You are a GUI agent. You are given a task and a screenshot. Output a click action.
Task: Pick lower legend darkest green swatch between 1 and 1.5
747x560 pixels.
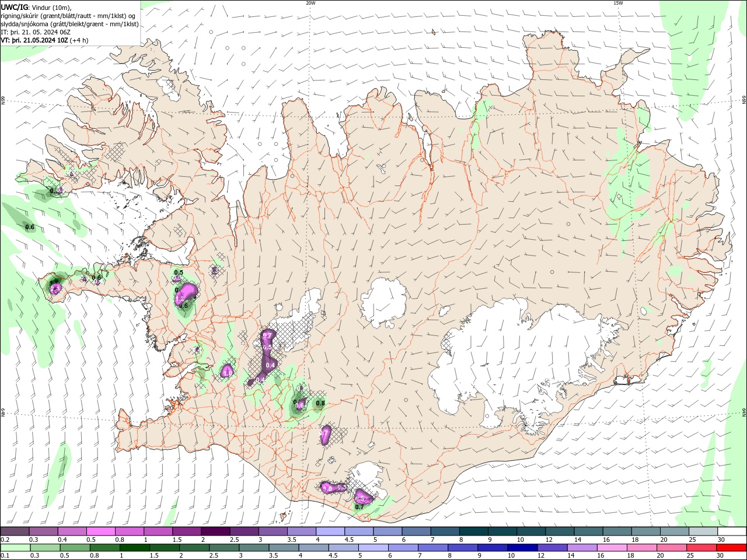135,548
